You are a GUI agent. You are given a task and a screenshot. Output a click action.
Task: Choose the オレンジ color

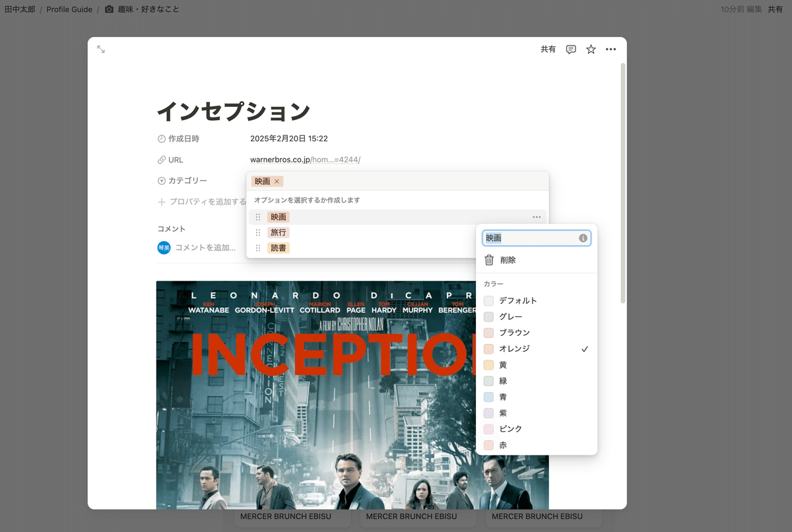click(537, 349)
